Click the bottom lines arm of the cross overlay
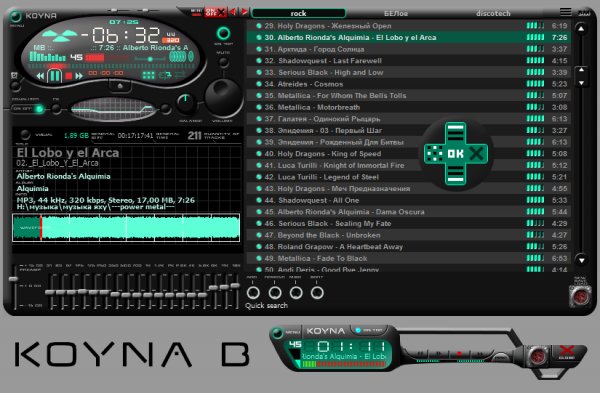Image resolution: width=600 pixels, height=393 pixels. point(455,174)
